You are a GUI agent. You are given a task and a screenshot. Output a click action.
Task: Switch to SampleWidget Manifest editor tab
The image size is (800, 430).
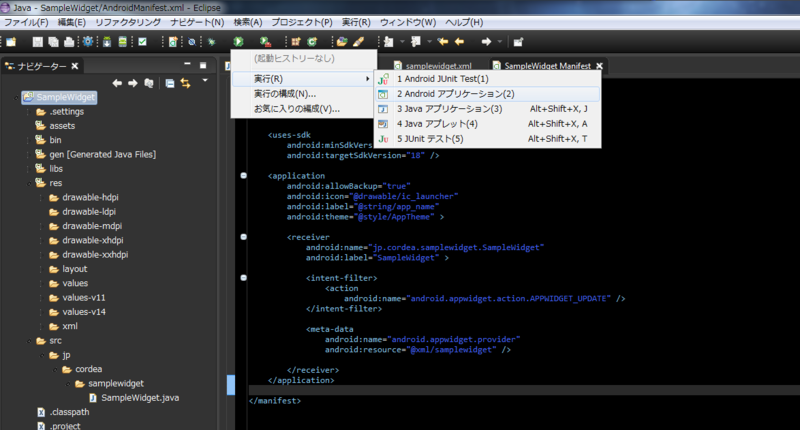coord(541,66)
